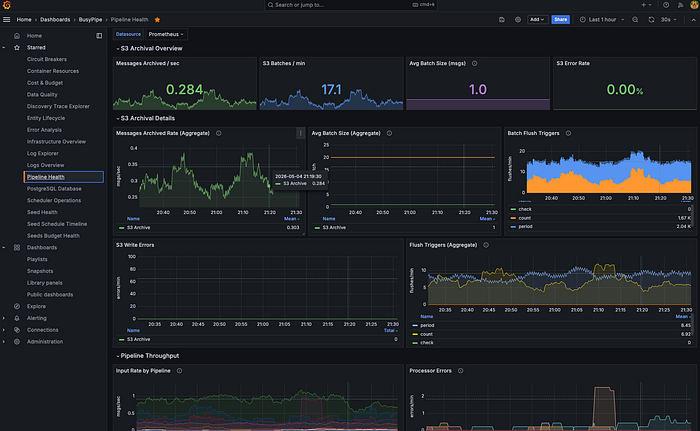Show info for Input Rate by Pipeline
The image size is (700, 431).
179,371
